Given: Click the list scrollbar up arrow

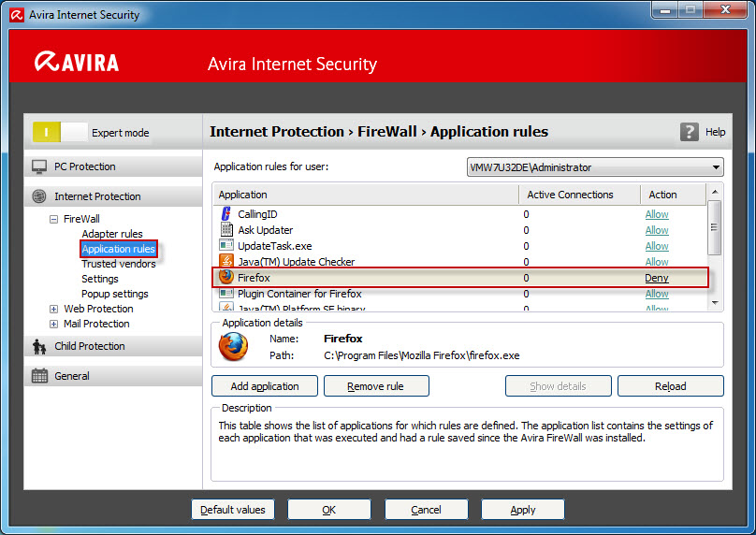Looking at the screenshot, I should point(715,192).
